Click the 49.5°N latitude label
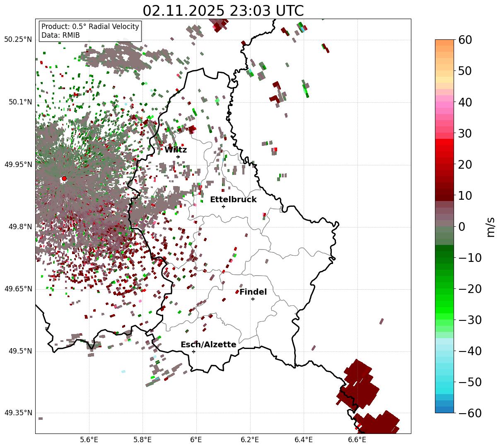The image size is (500, 448). (20, 351)
